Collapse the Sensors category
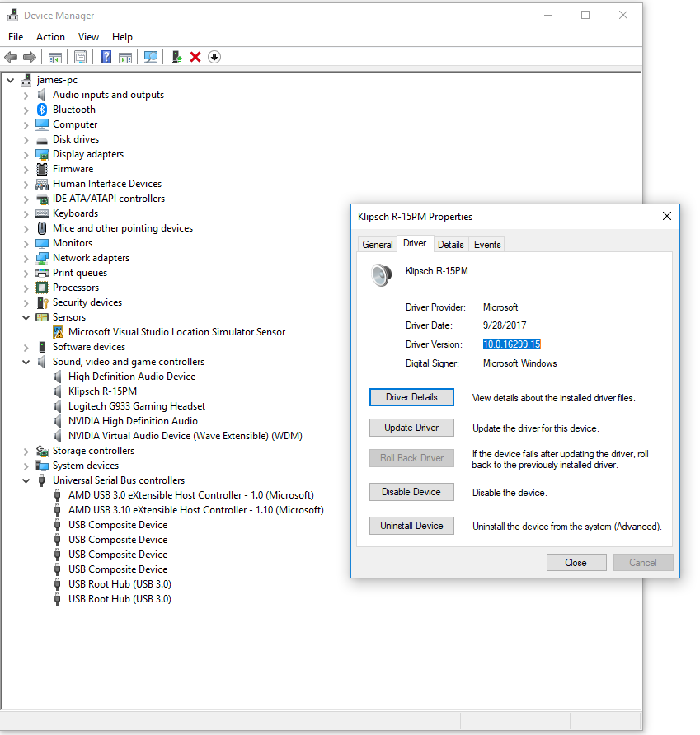 coord(26,317)
